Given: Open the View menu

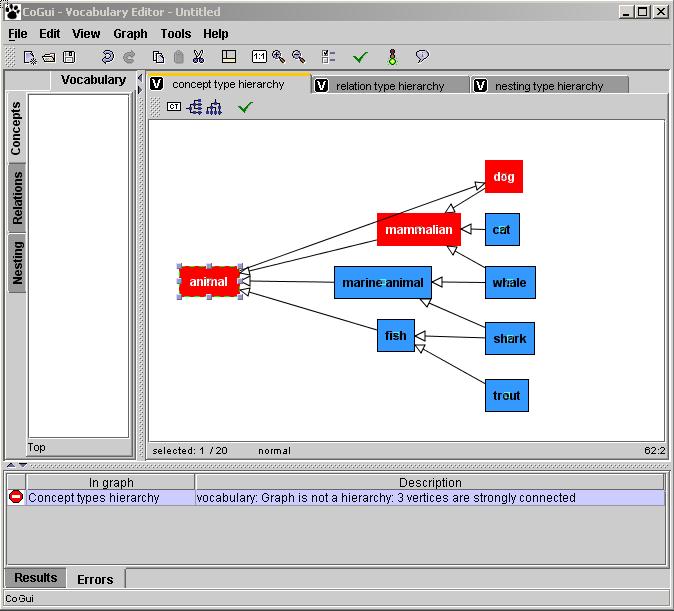Looking at the screenshot, I should click(x=86, y=34).
